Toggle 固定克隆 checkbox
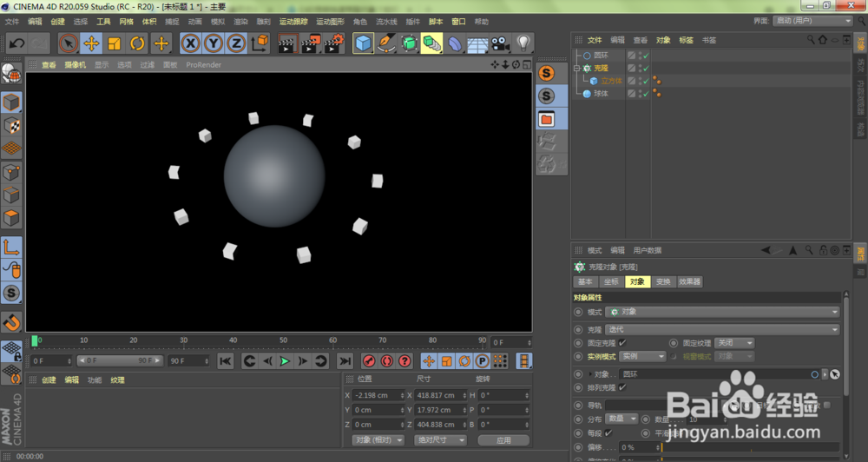The width and height of the screenshot is (868, 462). 622,343
